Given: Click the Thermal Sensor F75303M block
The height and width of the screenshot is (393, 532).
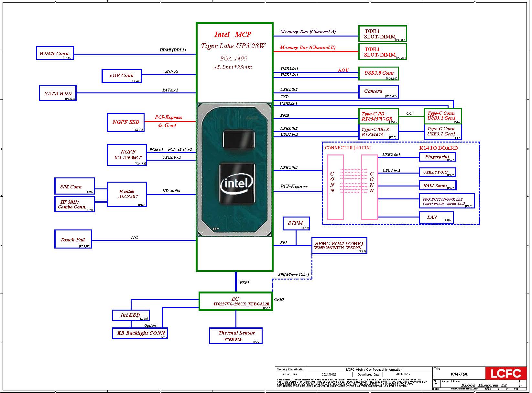Looking at the screenshot, I should tap(236, 336).
